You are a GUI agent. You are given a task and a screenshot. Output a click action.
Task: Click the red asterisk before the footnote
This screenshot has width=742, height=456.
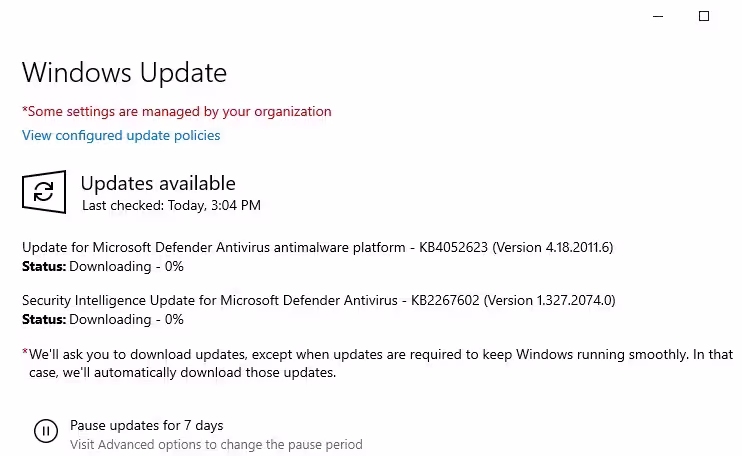tap(25, 352)
